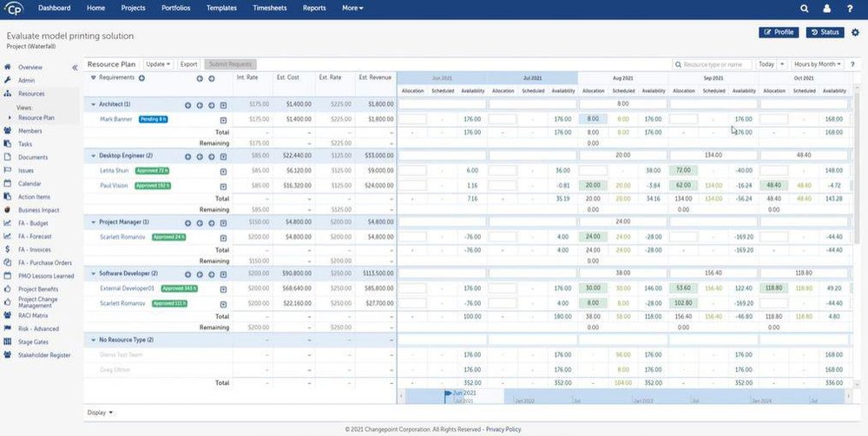
Task: Click the add icon in Architect row
Action: click(x=187, y=105)
